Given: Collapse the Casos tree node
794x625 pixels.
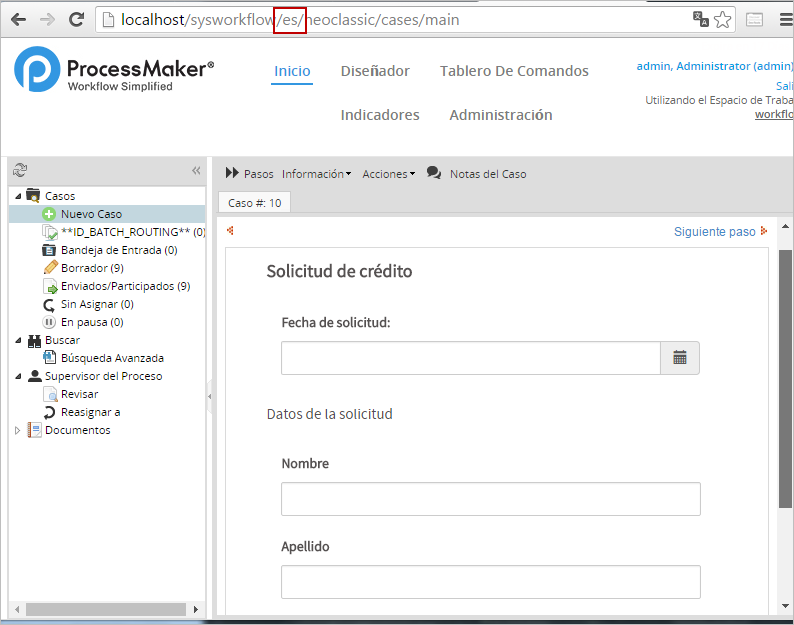Looking at the screenshot, I should click(x=17, y=196).
